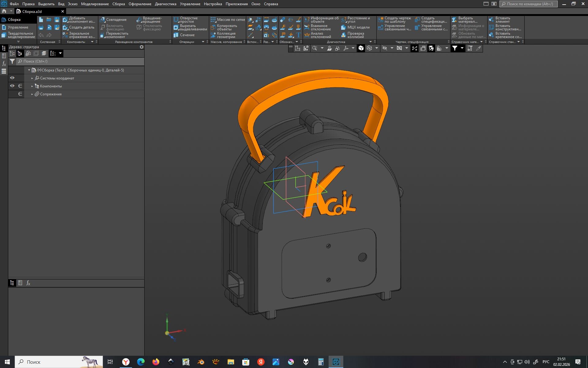Toggle visibility eye for Компоненты row
588x368 pixels.
[x=12, y=86]
